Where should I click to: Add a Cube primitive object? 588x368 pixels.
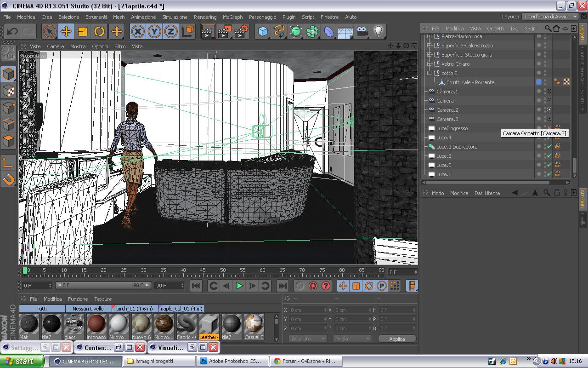[x=263, y=31]
